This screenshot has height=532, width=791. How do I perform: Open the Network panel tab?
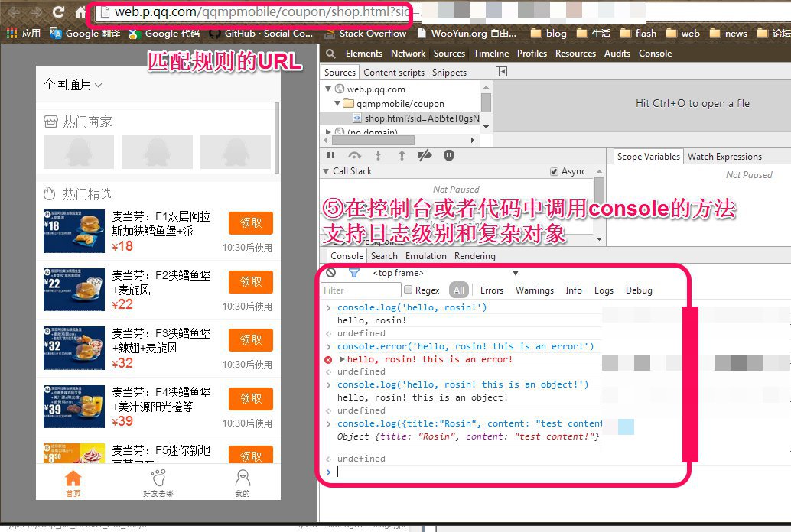point(408,54)
